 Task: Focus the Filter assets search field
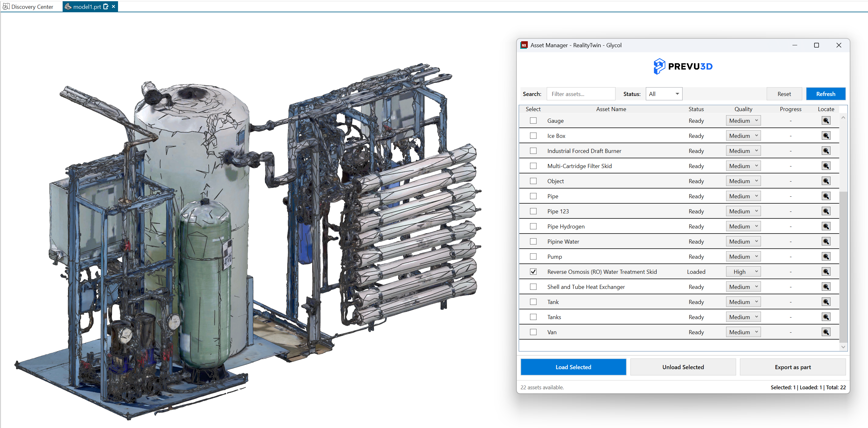(580, 94)
